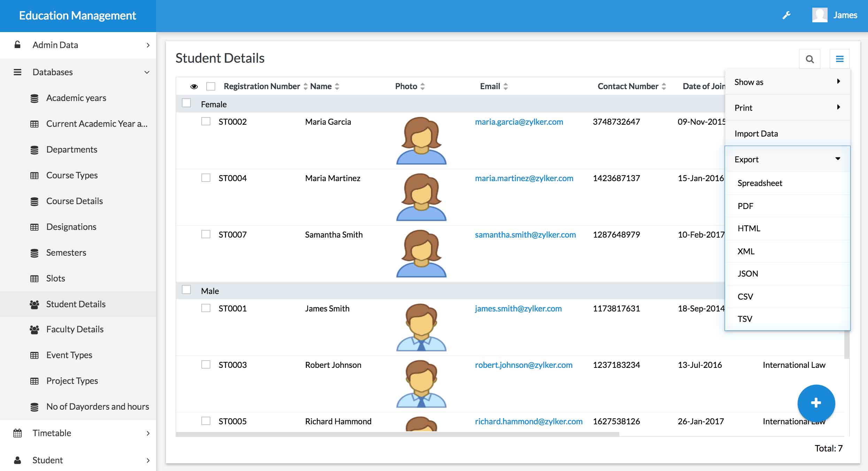868x471 pixels.
Task: Toggle column visibility eye icon
Action: (194, 86)
